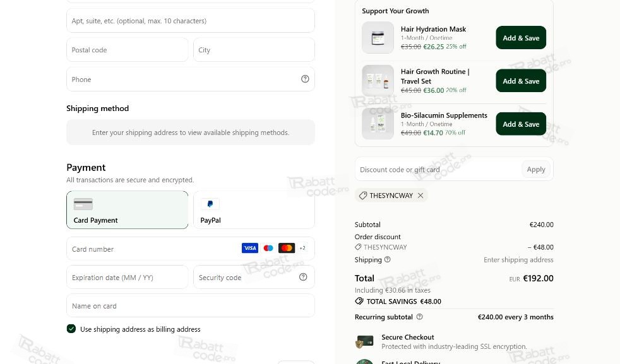Image resolution: width=620 pixels, height=364 pixels.
Task: Click the Visa card logo
Action: click(x=250, y=248)
